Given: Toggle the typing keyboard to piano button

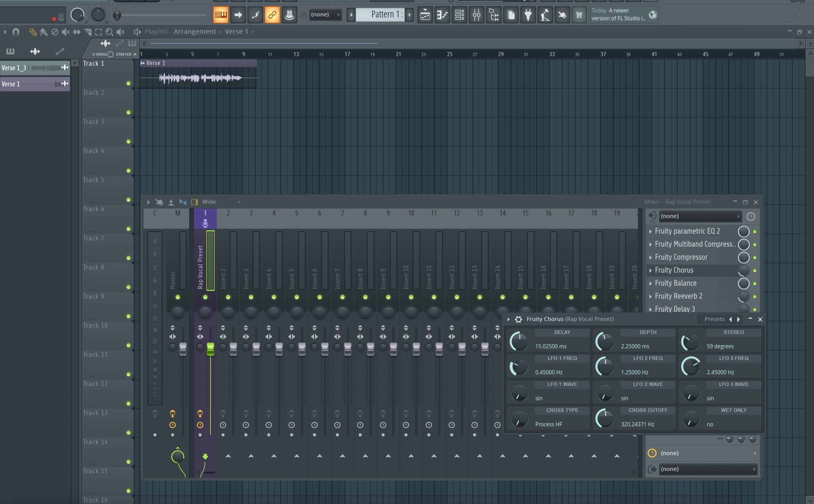Looking at the screenshot, I should point(221,15).
